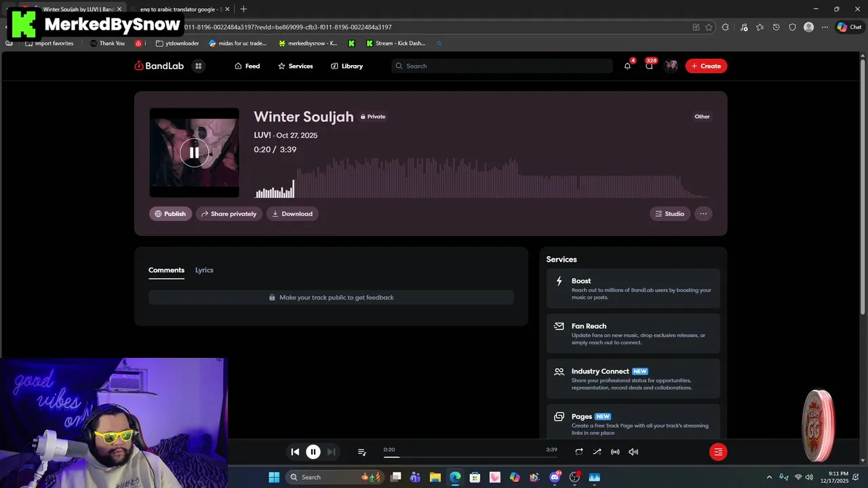Open the Copilot Chat button
Image resolution: width=868 pixels, height=488 pixels.
coord(849,27)
